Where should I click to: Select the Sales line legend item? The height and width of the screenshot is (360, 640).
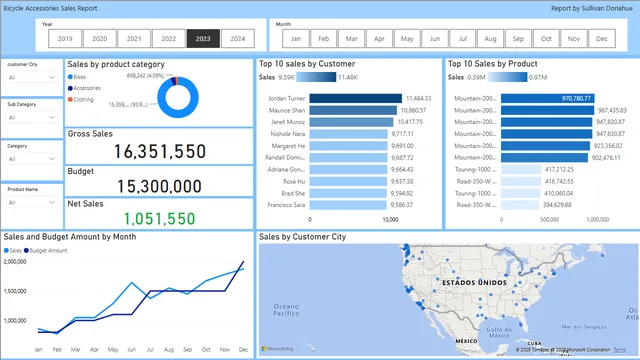point(13,251)
